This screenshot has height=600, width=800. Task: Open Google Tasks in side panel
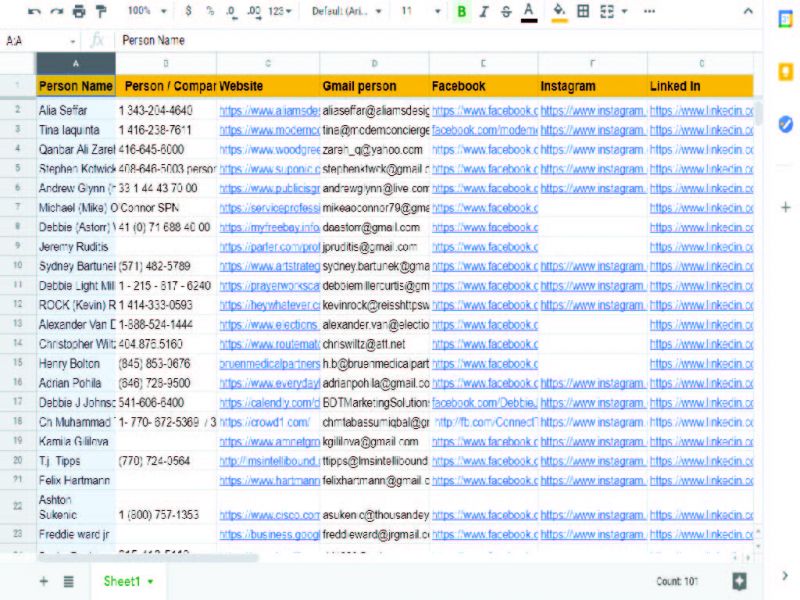(785, 124)
